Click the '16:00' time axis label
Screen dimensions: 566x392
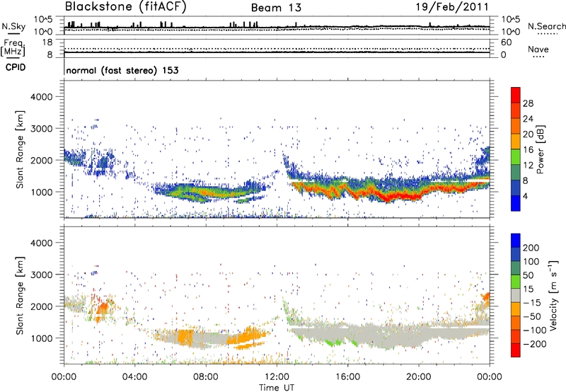click(x=347, y=377)
